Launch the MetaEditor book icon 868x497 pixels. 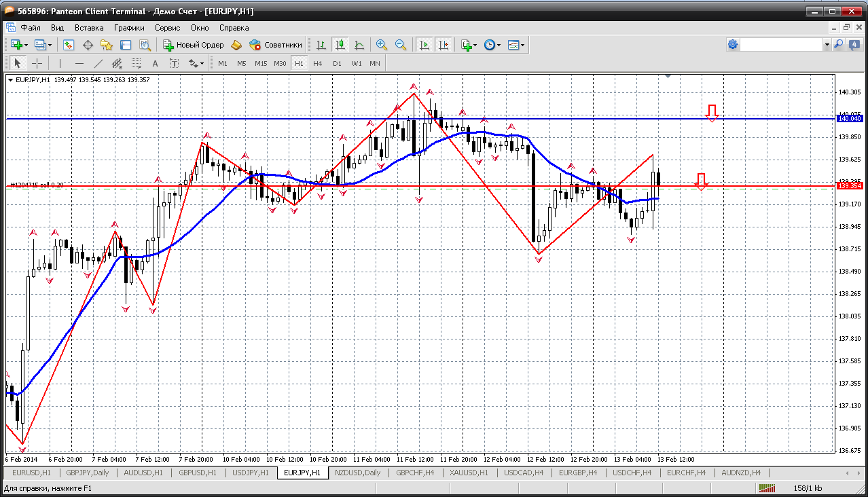pos(236,45)
